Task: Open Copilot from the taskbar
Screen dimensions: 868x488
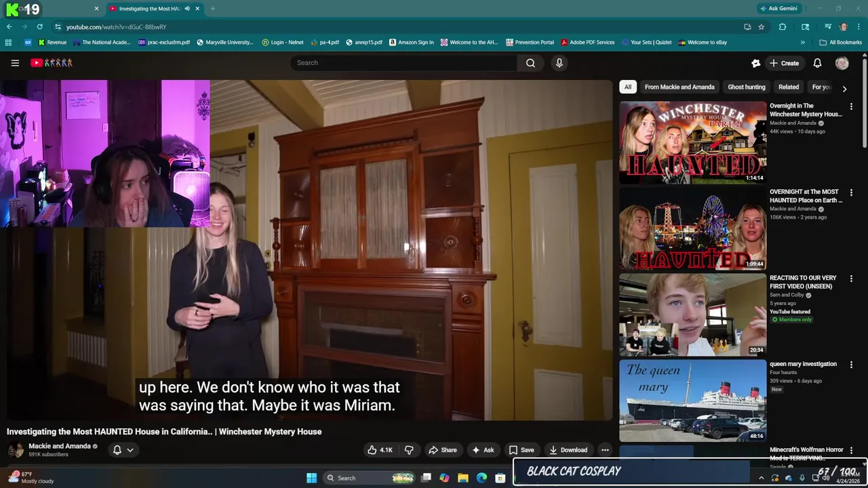Action: pos(444,478)
